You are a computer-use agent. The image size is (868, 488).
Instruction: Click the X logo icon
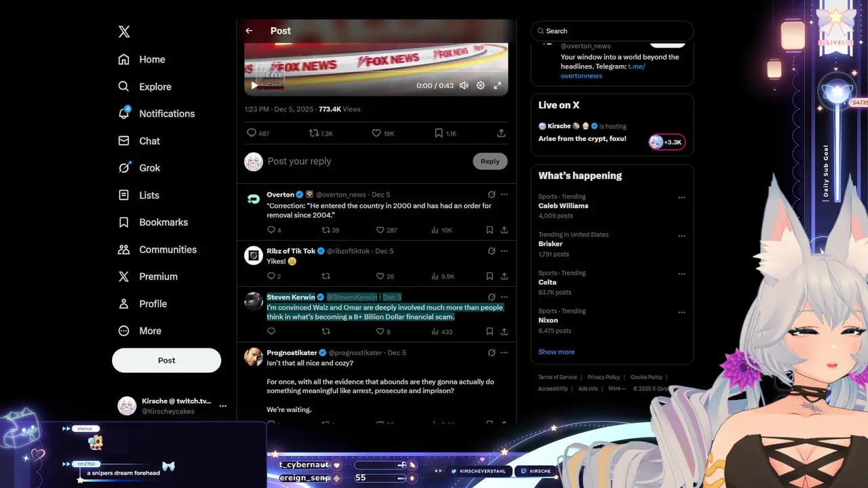pos(124,32)
